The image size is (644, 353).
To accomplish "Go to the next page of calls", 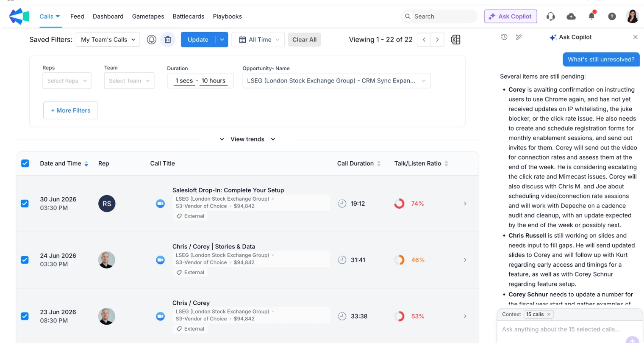I will point(437,39).
